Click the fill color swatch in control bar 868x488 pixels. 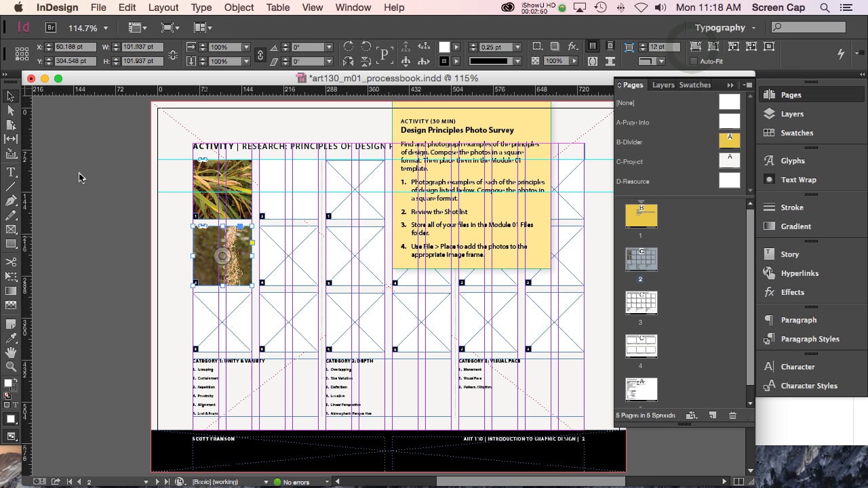(x=444, y=47)
